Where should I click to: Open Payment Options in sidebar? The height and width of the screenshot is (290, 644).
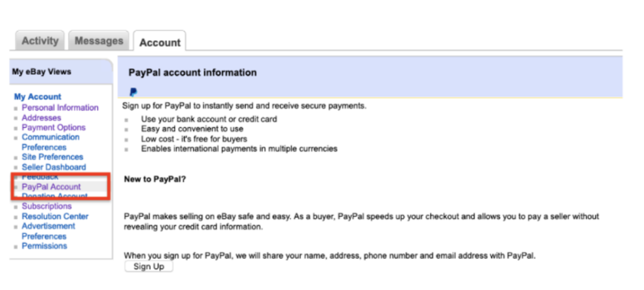tap(53, 127)
